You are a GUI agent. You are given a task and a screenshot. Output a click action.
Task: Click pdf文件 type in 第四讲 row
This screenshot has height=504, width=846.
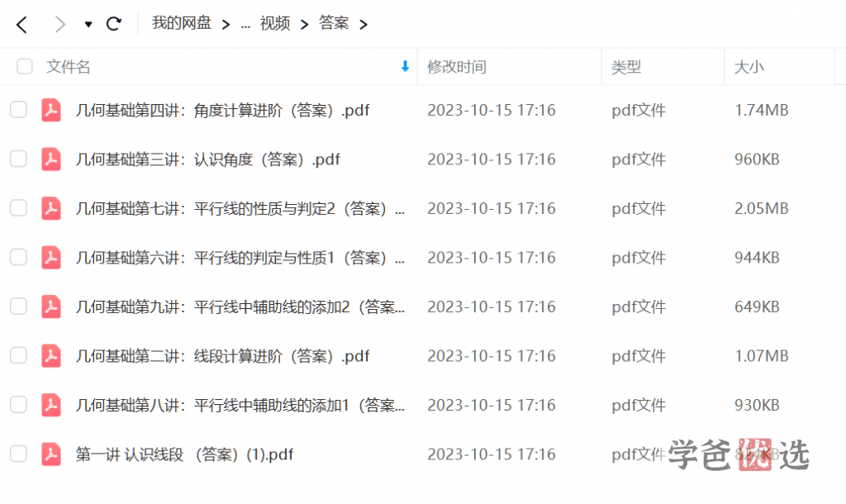639,110
